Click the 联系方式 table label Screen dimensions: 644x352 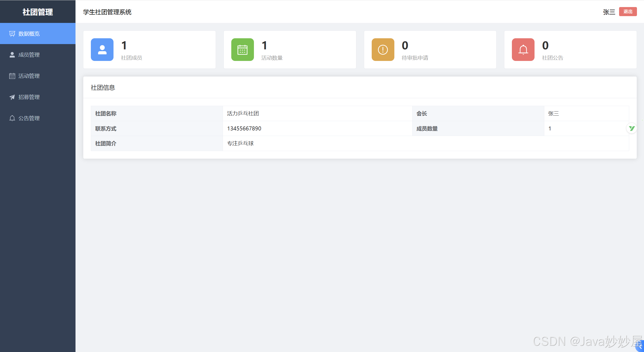[x=106, y=129]
